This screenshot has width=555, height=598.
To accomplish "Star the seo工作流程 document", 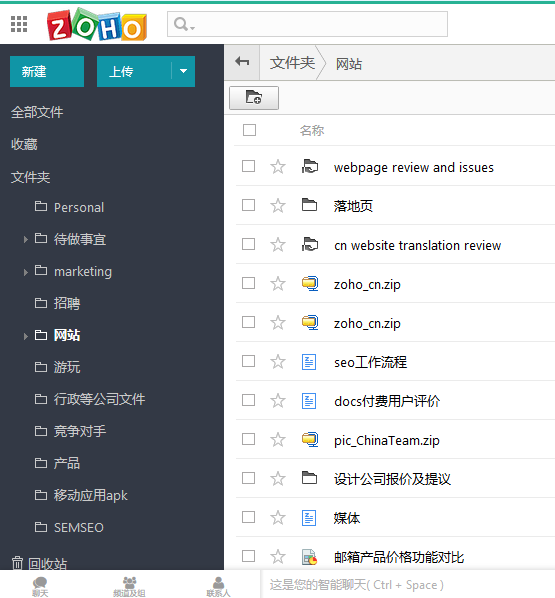I will (278, 362).
